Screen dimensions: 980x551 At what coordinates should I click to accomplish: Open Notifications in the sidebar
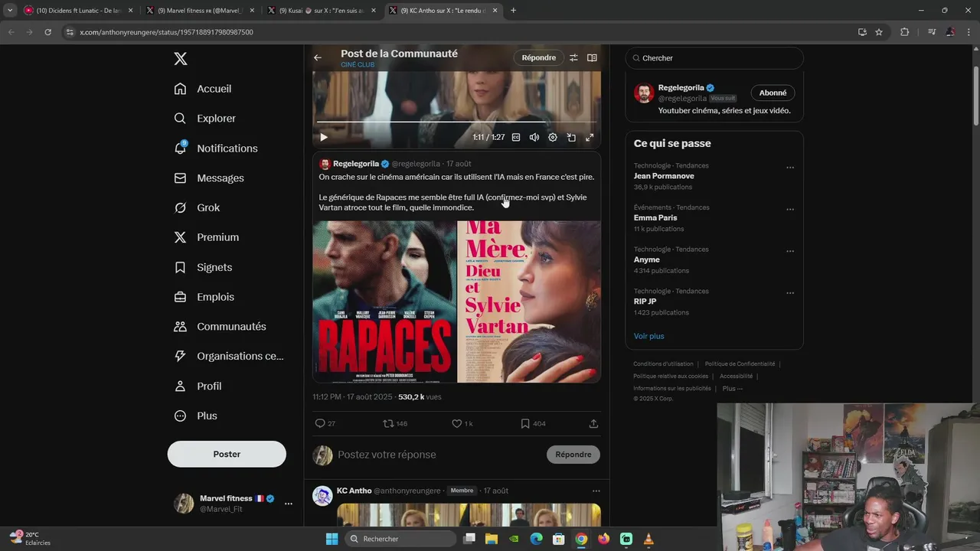[216, 148]
